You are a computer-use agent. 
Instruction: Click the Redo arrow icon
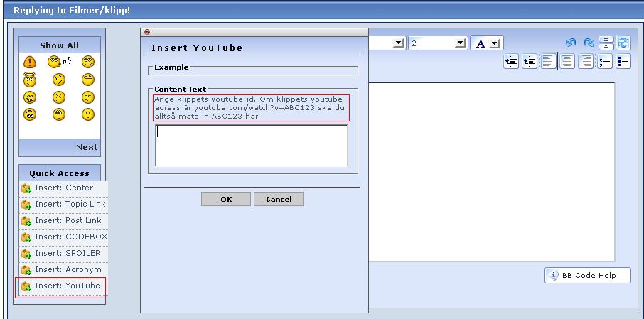(589, 43)
